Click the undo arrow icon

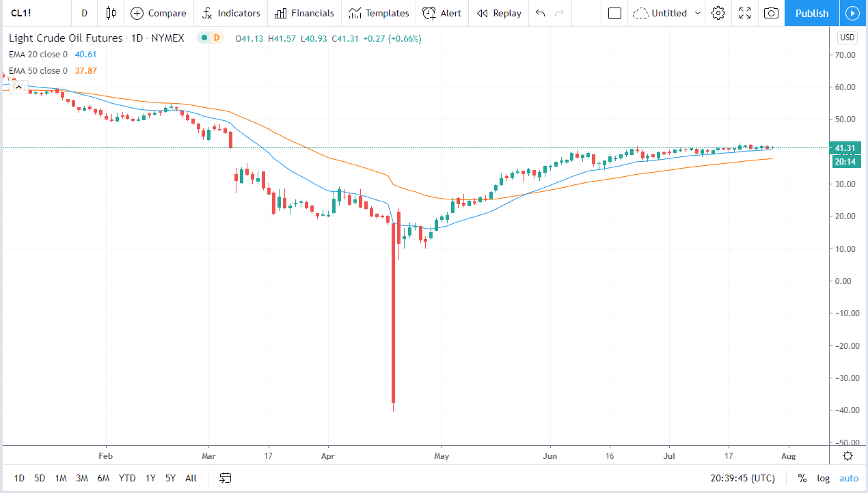(x=541, y=13)
